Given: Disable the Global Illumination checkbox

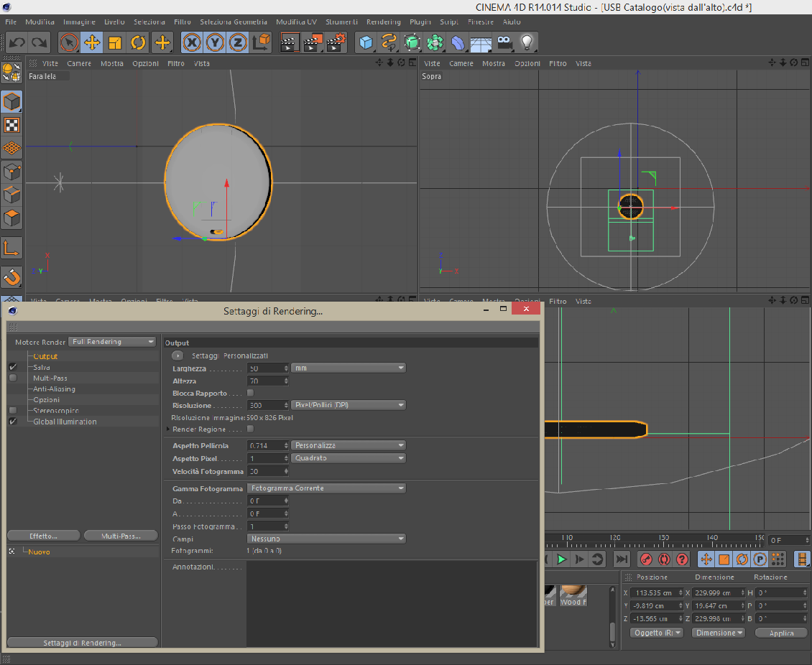Looking at the screenshot, I should (x=13, y=422).
